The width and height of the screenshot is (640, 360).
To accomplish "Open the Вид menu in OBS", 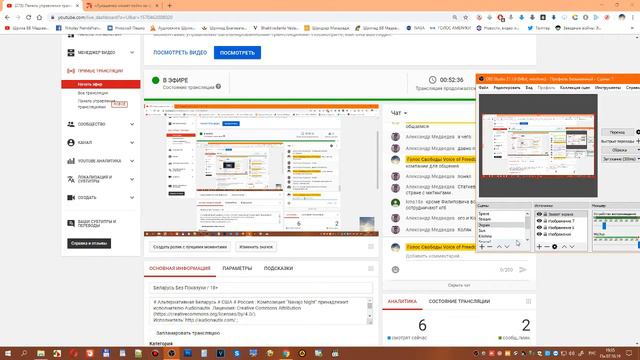I will [x=529, y=88].
